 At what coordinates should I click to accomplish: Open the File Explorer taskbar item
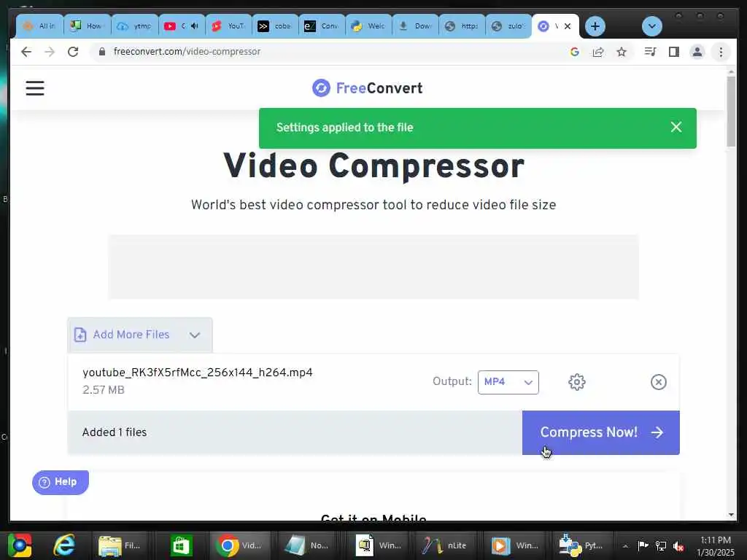click(120, 545)
